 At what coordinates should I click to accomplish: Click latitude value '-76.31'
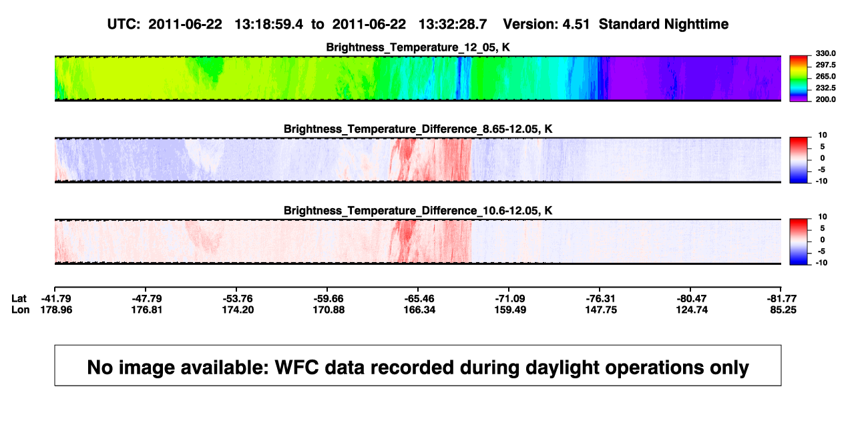click(600, 298)
